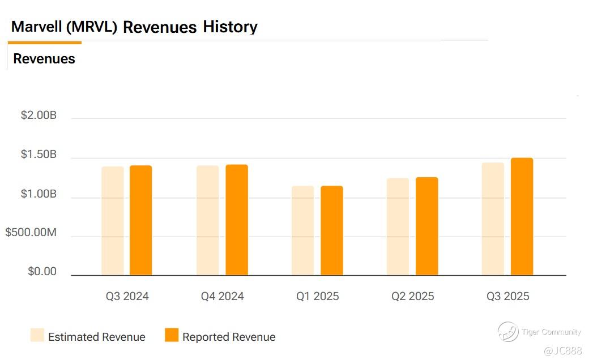
Task: Click the Q3 2025 estimated revenue bar
Action: pyautogui.click(x=493, y=219)
